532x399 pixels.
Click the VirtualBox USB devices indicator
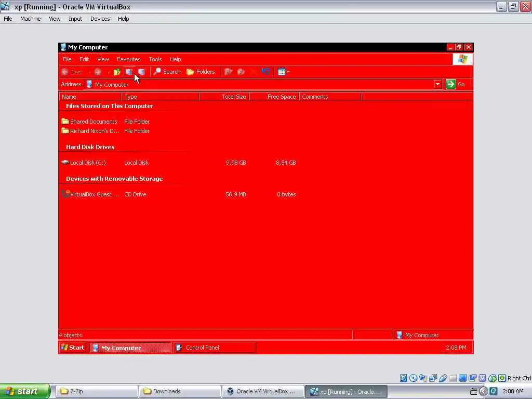click(443, 378)
